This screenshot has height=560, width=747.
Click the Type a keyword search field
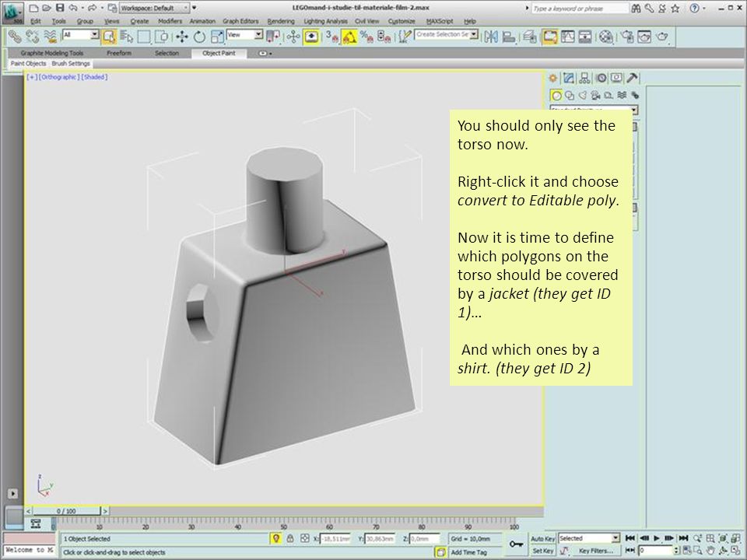coord(580,9)
